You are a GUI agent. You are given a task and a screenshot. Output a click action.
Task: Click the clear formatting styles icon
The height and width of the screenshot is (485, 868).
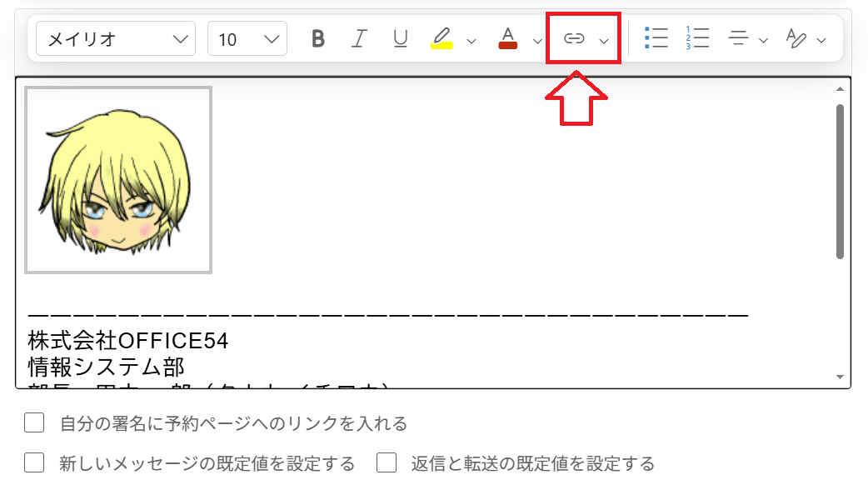pyautogui.click(x=796, y=38)
